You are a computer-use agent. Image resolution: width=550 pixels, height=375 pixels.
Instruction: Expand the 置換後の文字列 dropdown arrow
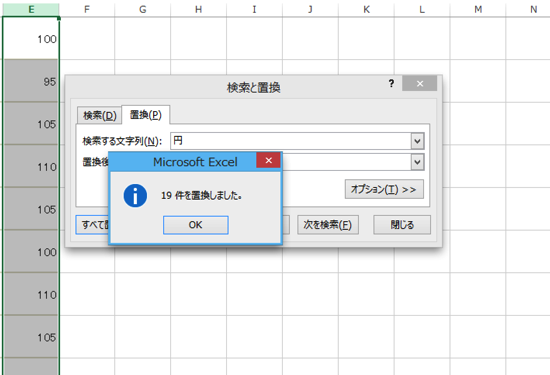(417, 162)
